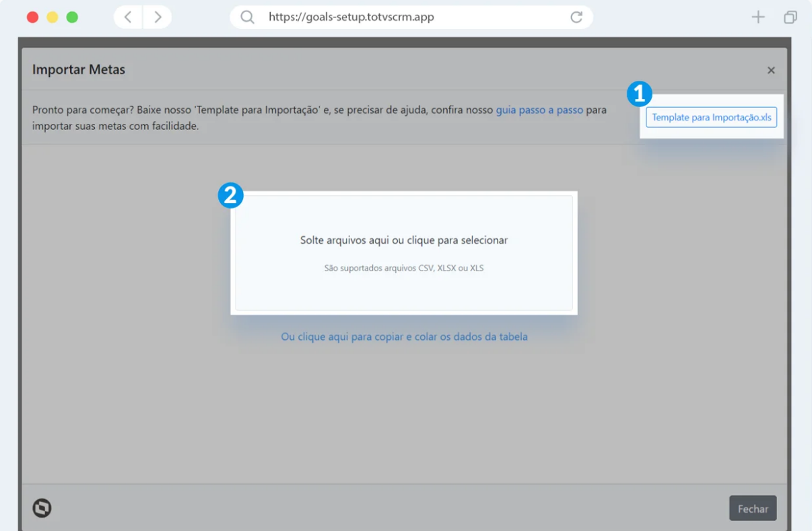This screenshot has height=531, width=812.
Task: Click the red close window button
Action: (32, 17)
